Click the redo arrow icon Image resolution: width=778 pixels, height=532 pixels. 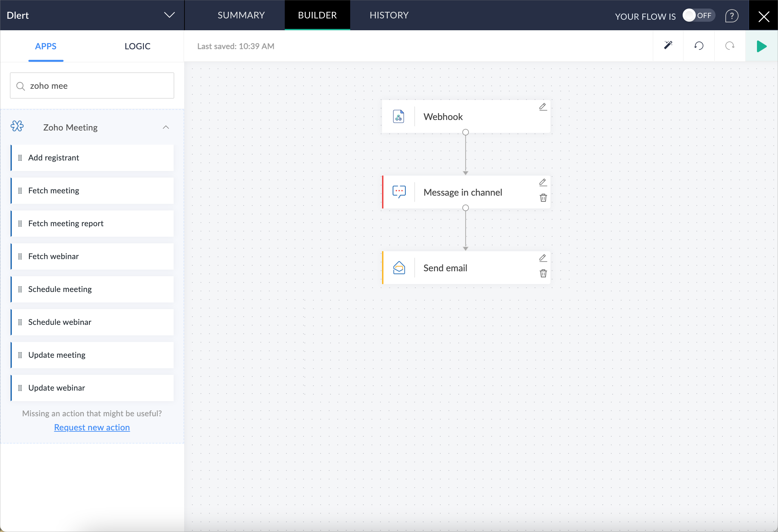(x=729, y=45)
